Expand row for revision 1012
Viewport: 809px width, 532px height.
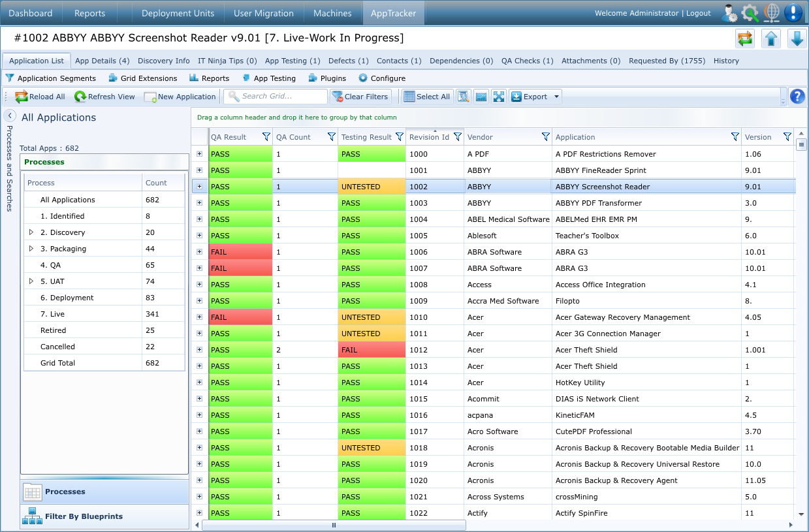[x=200, y=350]
